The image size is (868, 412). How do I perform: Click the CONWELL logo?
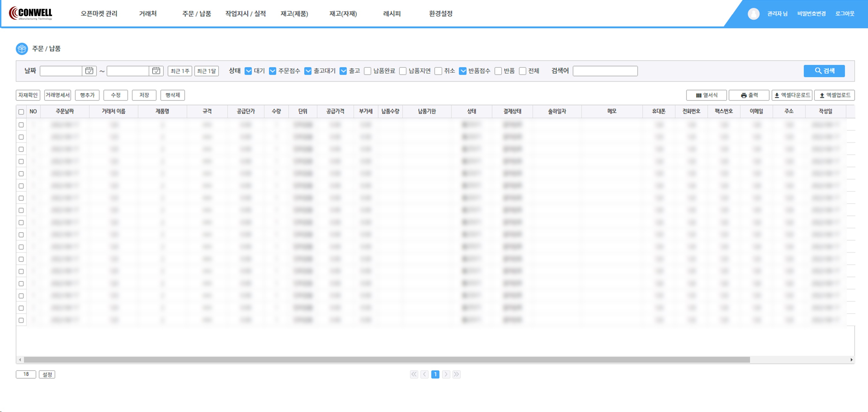31,14
